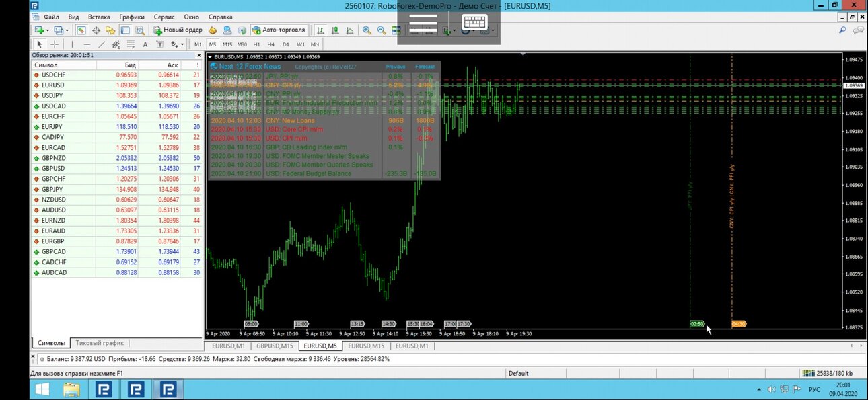Open File Explorer from the taskbar
868x400 pixels.
[x=71, y=389]
